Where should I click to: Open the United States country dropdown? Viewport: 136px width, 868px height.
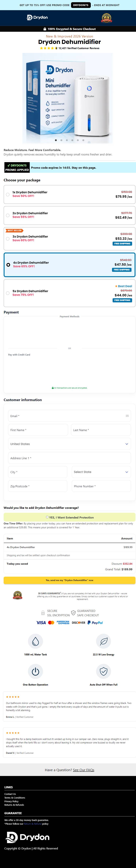pyautogui.click(x=70, y=444)
